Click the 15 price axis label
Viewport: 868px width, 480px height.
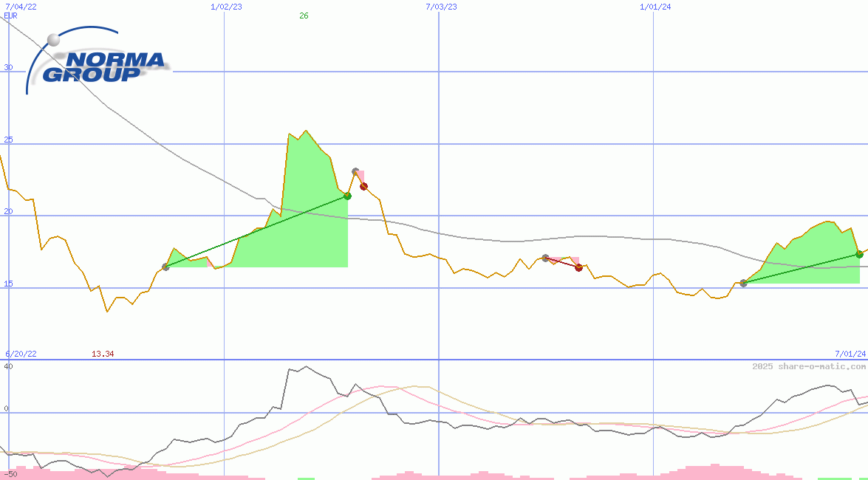(9, 284)
